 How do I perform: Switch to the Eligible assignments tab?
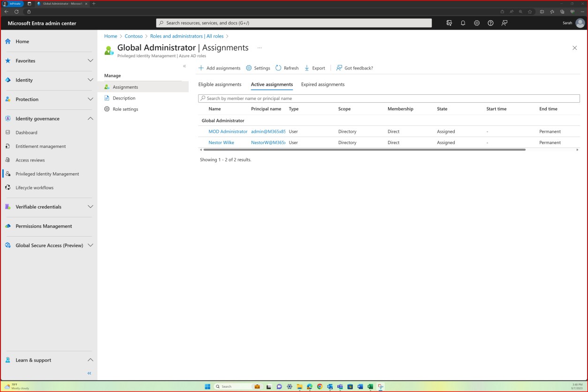tap(219, 85)
